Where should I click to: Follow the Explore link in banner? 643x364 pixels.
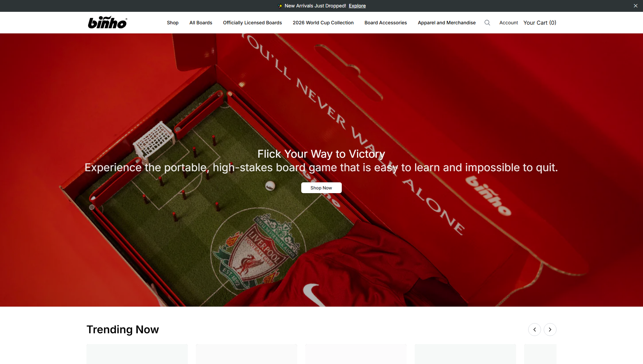tap(357, 6)
